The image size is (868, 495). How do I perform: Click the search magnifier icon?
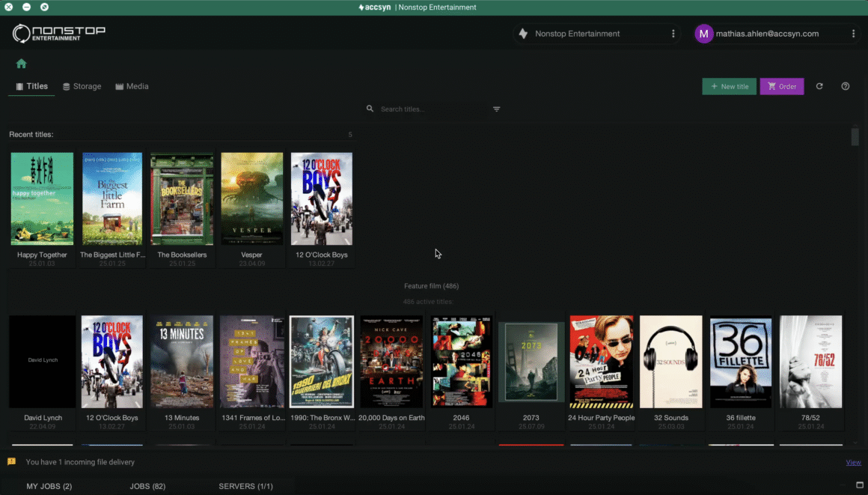pyautogui.click(x=370, y=109)
